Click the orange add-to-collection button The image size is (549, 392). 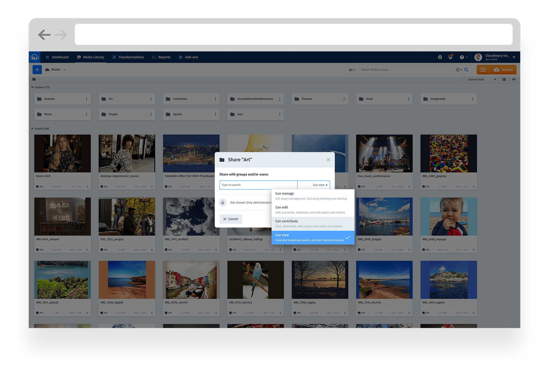point(483,70)
